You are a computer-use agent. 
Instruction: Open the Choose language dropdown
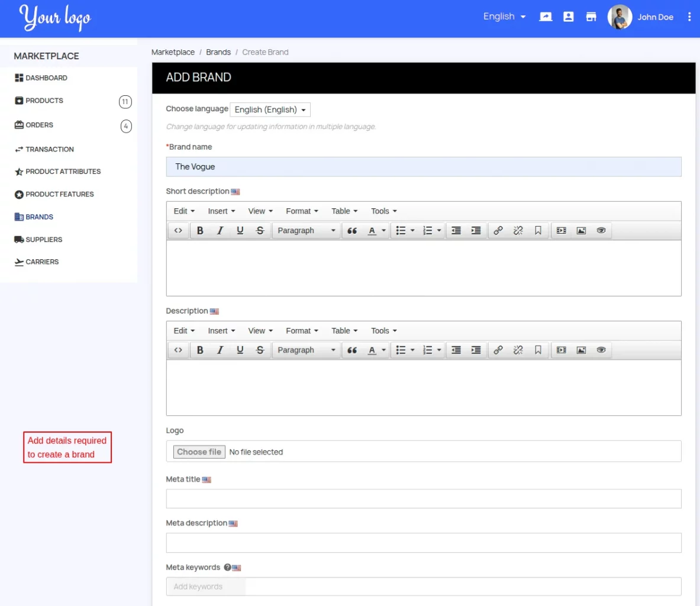click(x=270, y=110)
